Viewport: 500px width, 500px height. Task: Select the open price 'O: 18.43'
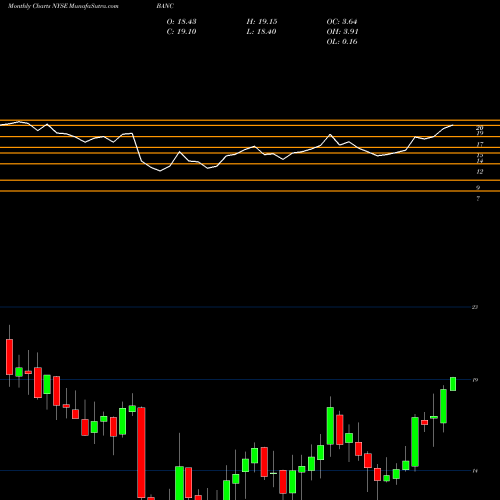coord(181,22)
